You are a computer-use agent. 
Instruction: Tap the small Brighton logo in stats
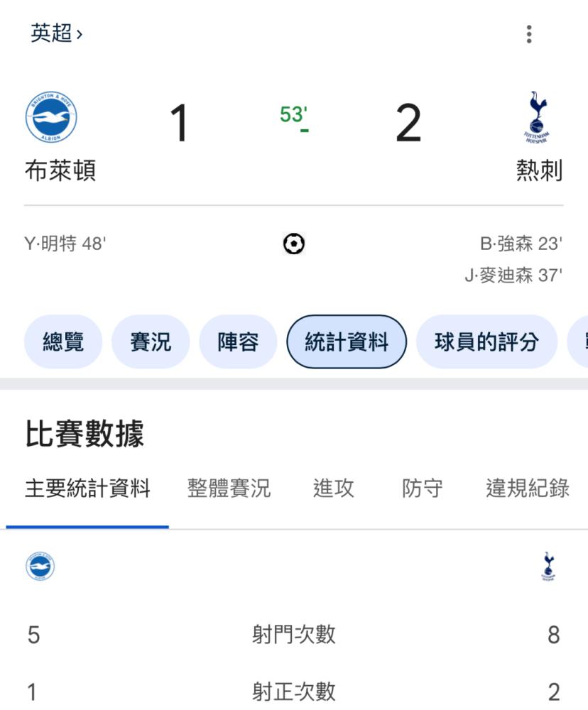pos(40,566)
